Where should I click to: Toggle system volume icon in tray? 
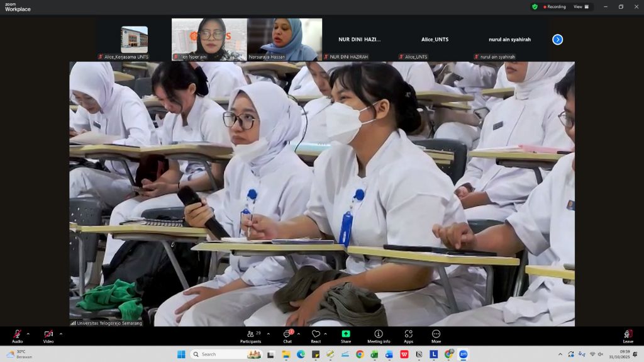(x=601, y=354)
